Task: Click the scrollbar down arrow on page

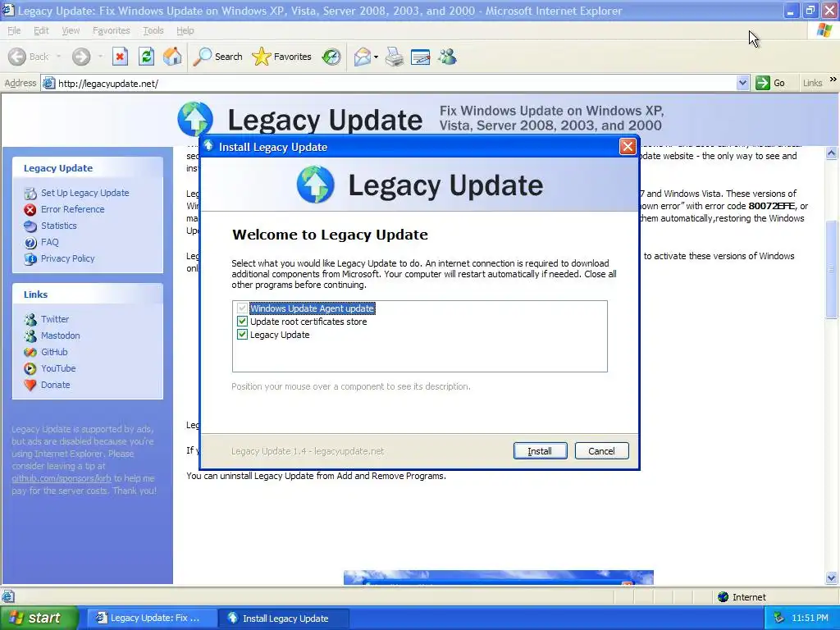Action: (832, 577)
